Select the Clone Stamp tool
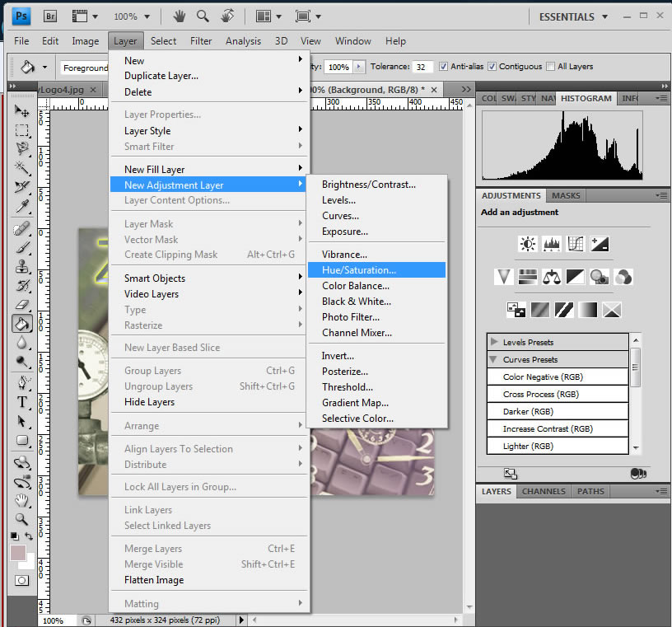Image resolution: width=672 pixels, height=627 pixels. [21, 266]
